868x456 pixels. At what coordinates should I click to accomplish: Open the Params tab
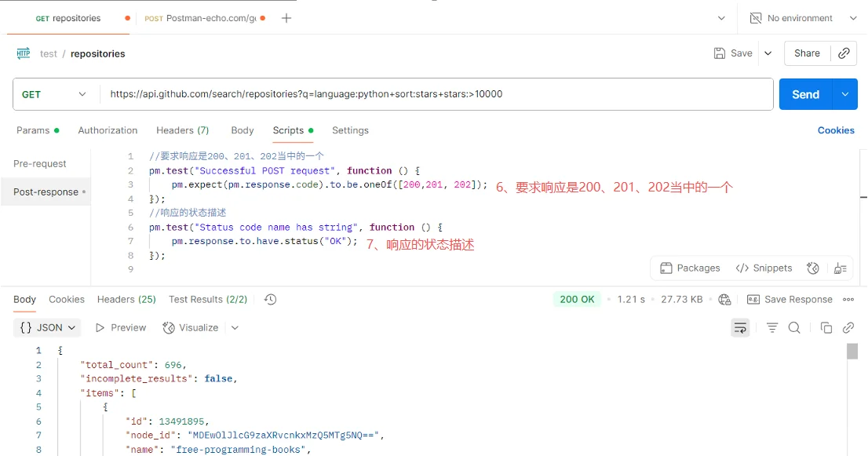(x=38, y=130)
